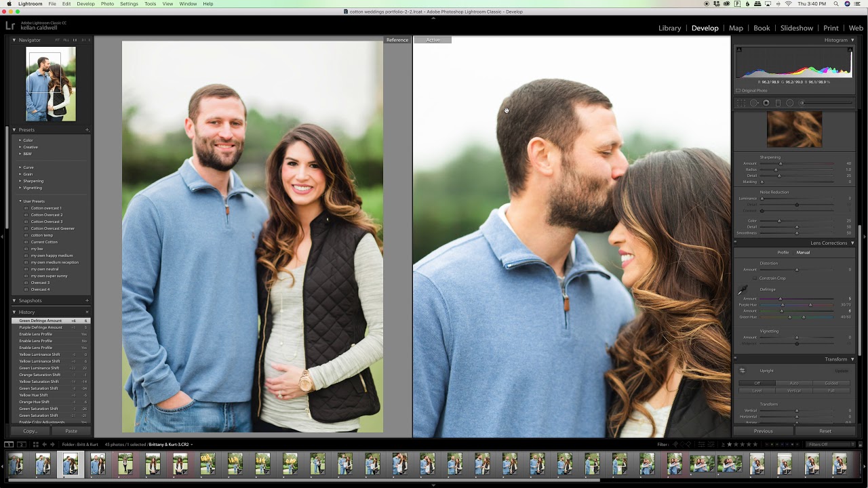This screenshot has height=488, width=868.
Task: Click the Reset button
Action: pos(825,431)
